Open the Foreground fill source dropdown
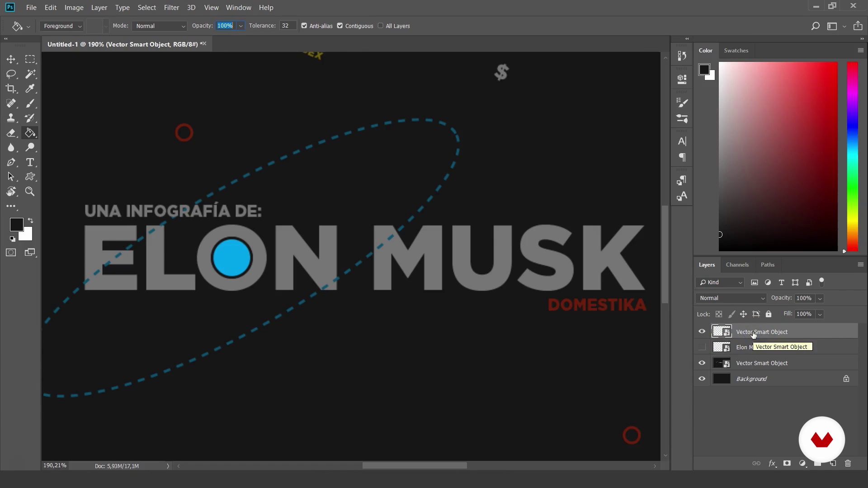Viewport: 868px width, 488px height. pyautogui.click(x=61, y=26)
